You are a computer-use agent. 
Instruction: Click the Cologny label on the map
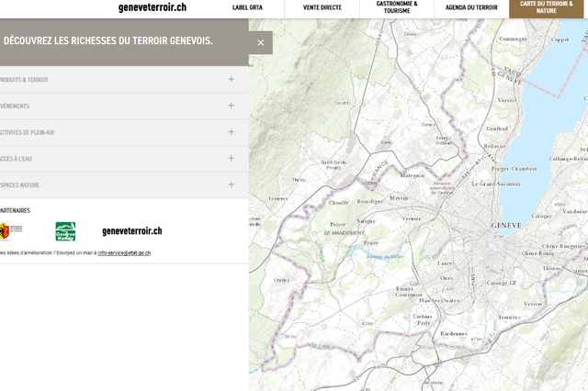point(541,216)
